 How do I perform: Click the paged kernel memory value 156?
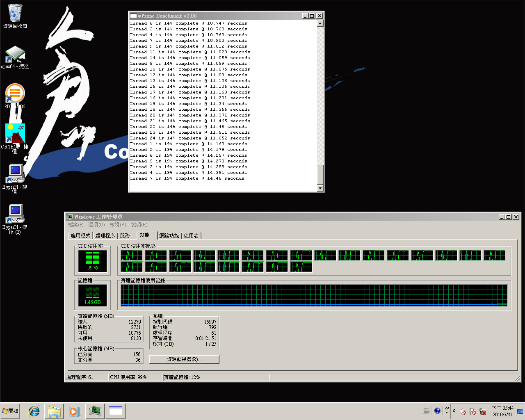(x=137, y=354)
